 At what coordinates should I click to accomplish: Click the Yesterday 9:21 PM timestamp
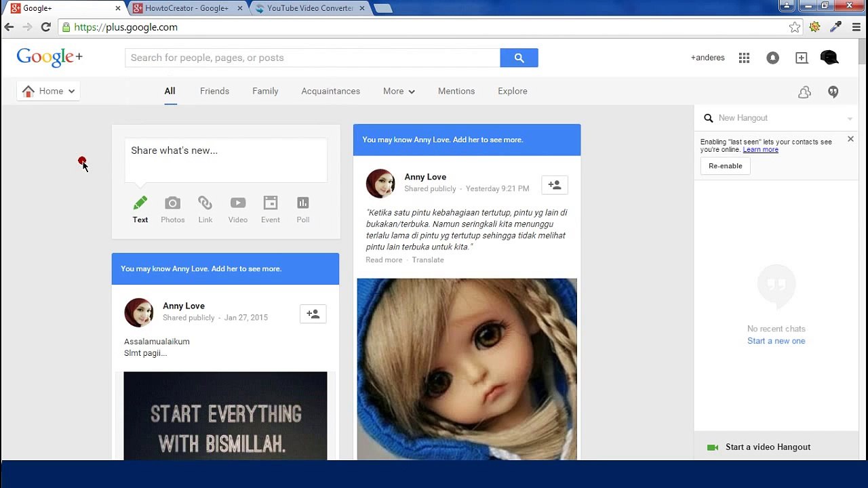(497, 189)
